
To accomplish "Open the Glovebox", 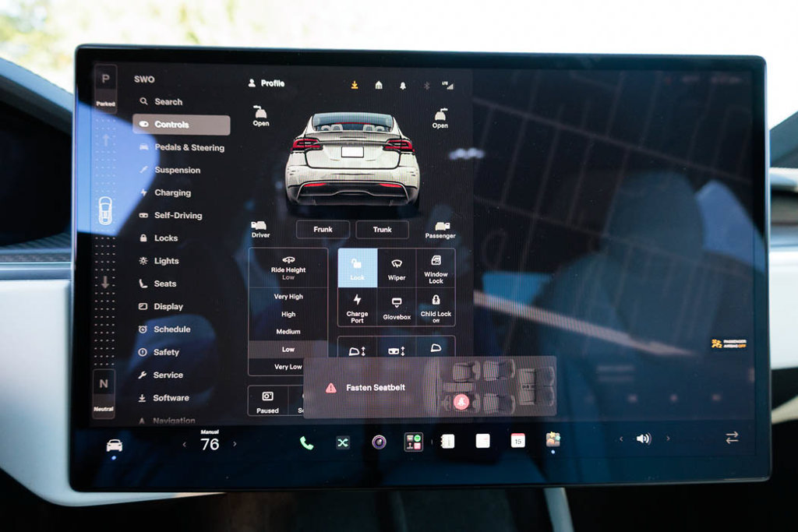I will (x=397, y=308).
